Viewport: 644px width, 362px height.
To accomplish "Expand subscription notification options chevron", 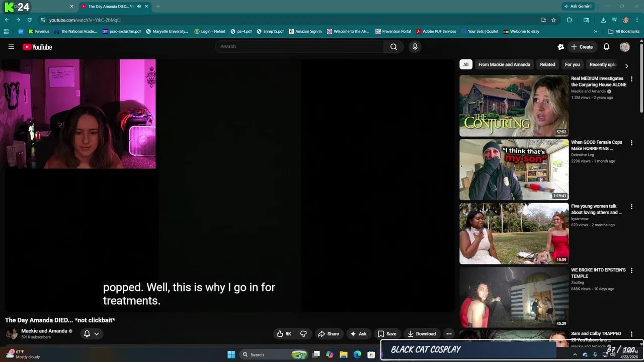I will tap(97, 334).
